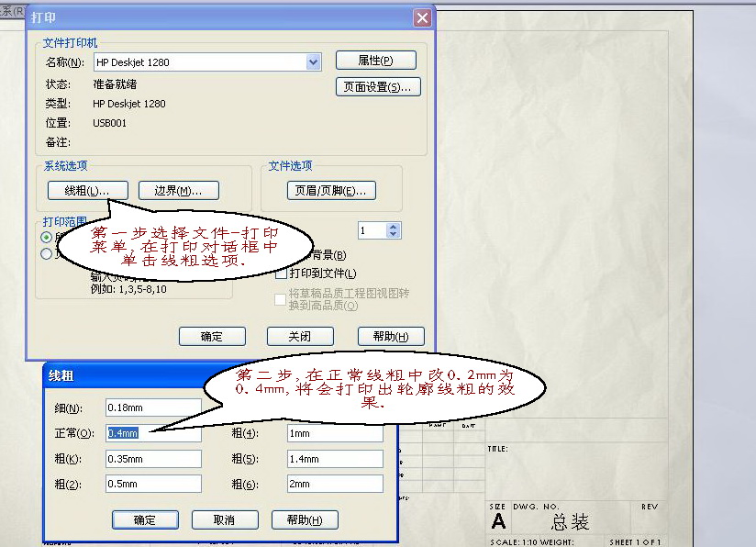This screenshot has height=547, width=756.
Task: Decrease the copies count with the down arrow
Action: point(394,234)
